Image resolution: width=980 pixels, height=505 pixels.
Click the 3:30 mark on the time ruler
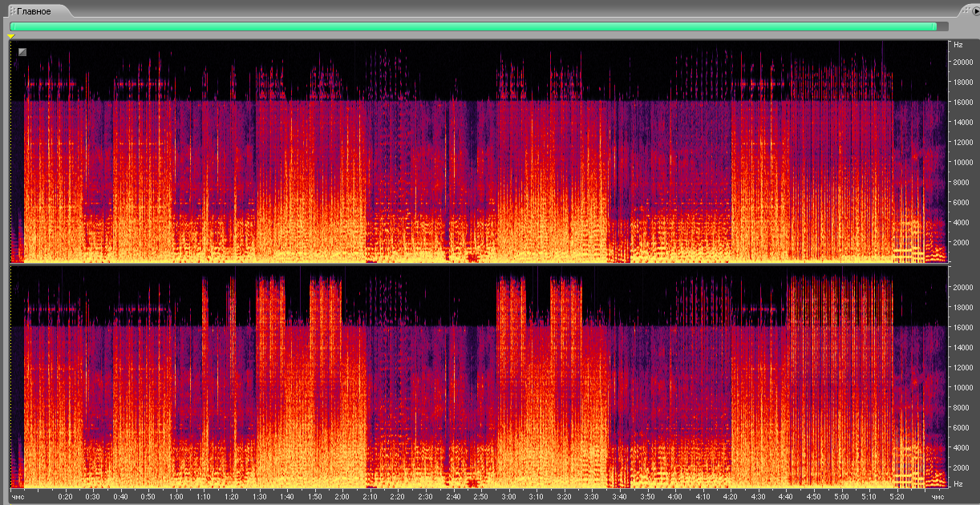click(x=591, y=497)
